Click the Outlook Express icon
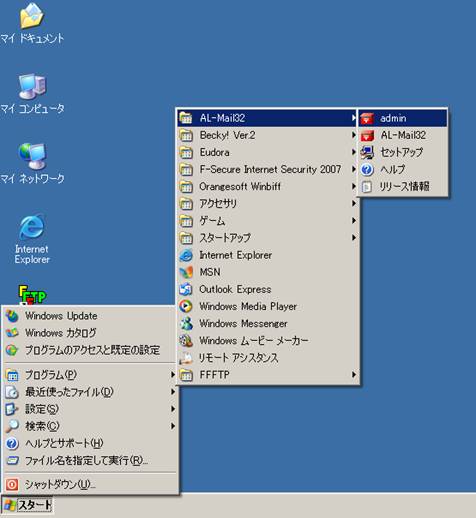This screenshot has width=476, height=518. (186, 289)
